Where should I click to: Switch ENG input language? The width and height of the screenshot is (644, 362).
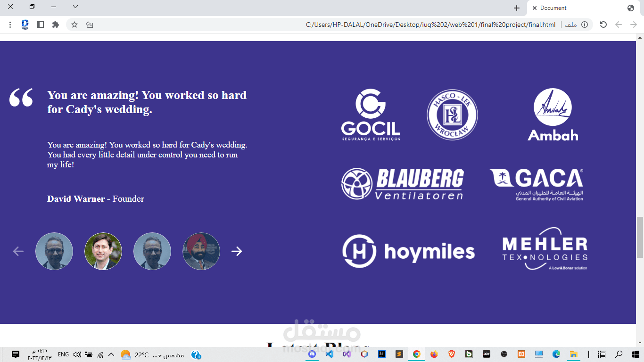[63, 354]
